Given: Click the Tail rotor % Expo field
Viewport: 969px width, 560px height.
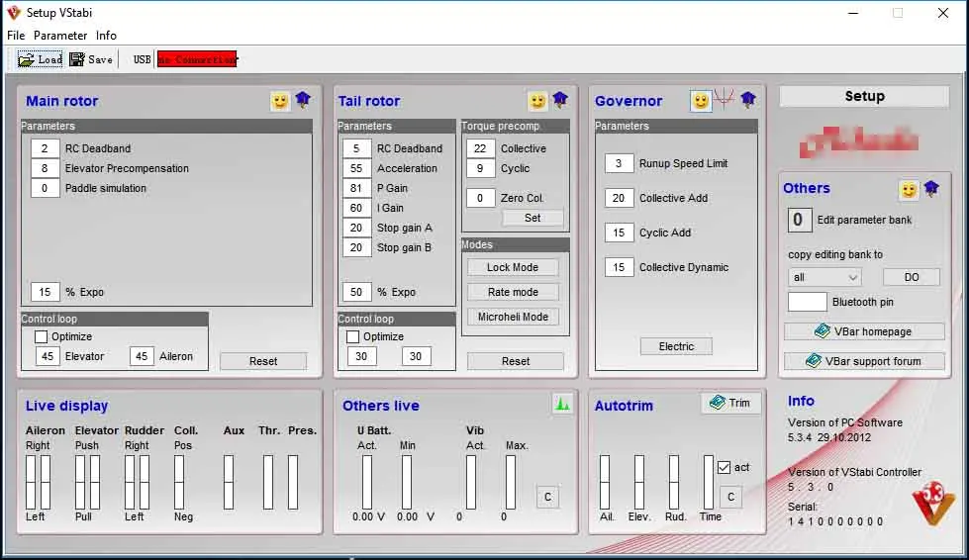Looking at the screenshot, I should click(356, 292).
